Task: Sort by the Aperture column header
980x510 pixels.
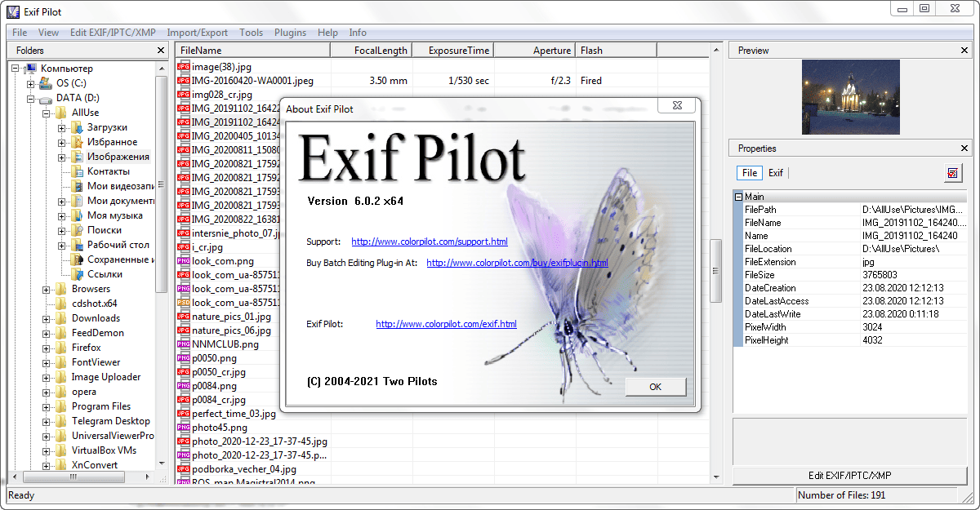Action: click(534, 51)
